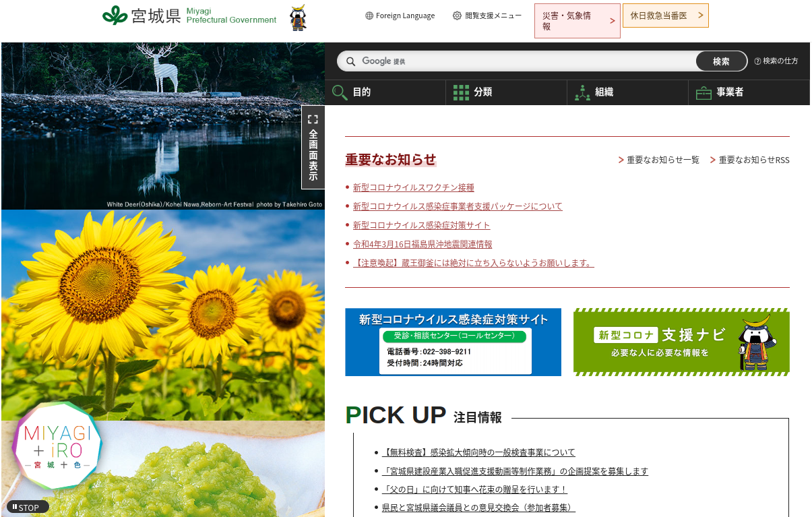Click the magnifier icon in search box
This screenshot has width=812, height=517.
click(350, 61)
